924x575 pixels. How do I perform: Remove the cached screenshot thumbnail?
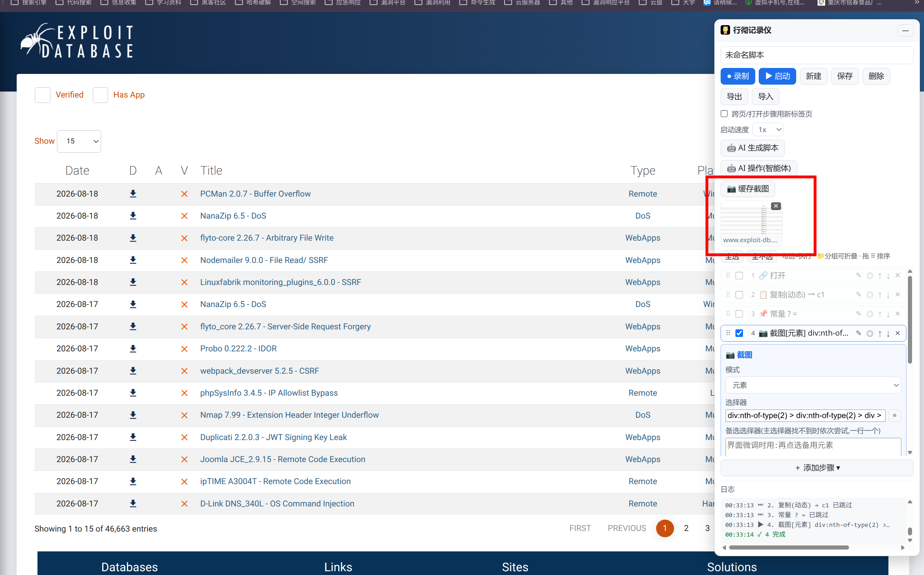click(x=776, y=206)
